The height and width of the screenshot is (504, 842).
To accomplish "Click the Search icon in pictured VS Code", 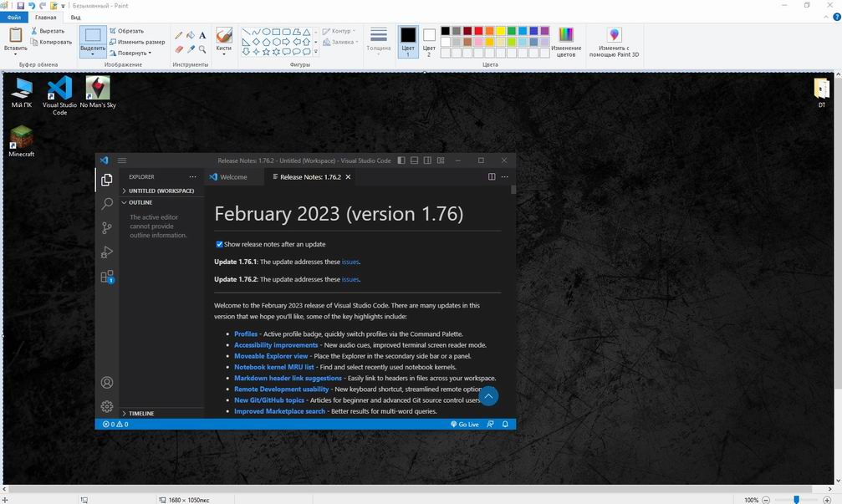I will (x=107, y=204).
